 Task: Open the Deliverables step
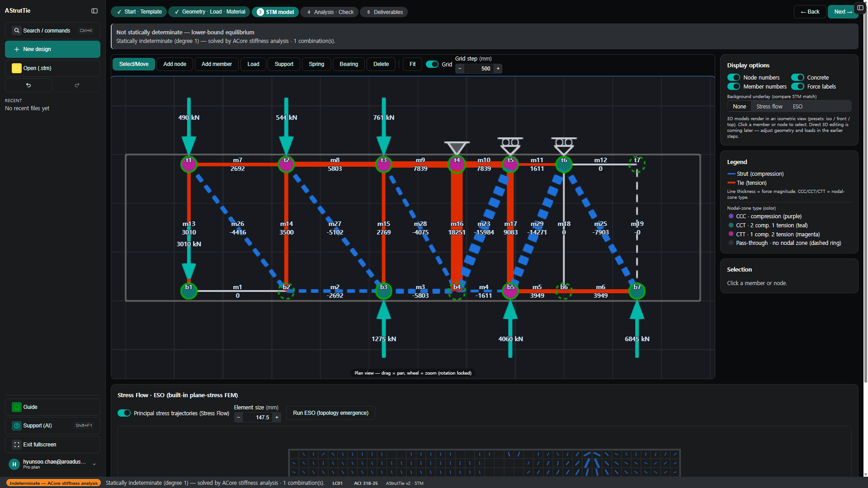384,12
